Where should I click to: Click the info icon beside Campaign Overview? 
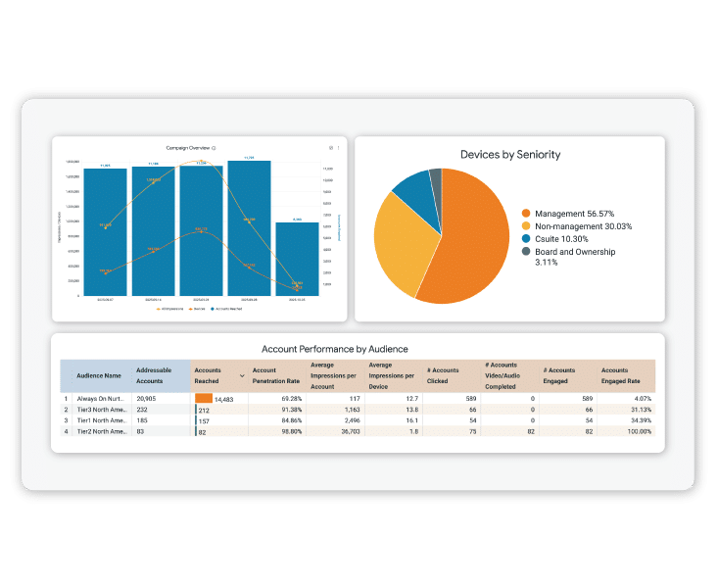click(215, 147)
